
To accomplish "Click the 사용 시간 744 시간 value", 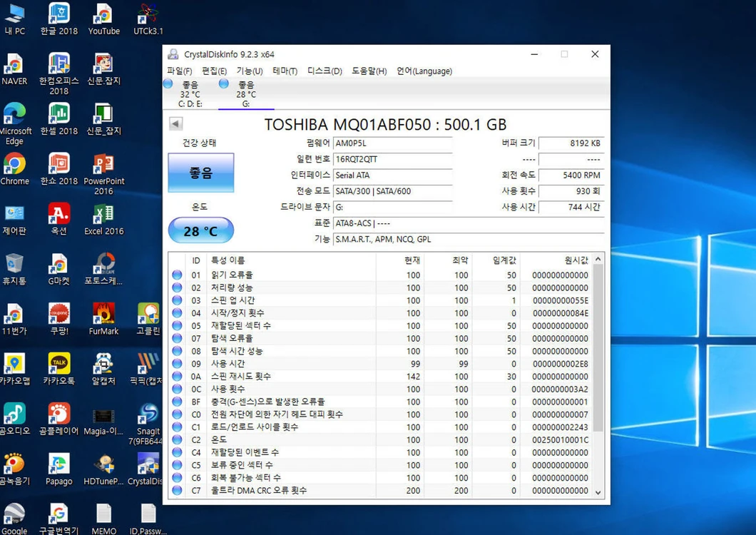I will coord(571,207).
